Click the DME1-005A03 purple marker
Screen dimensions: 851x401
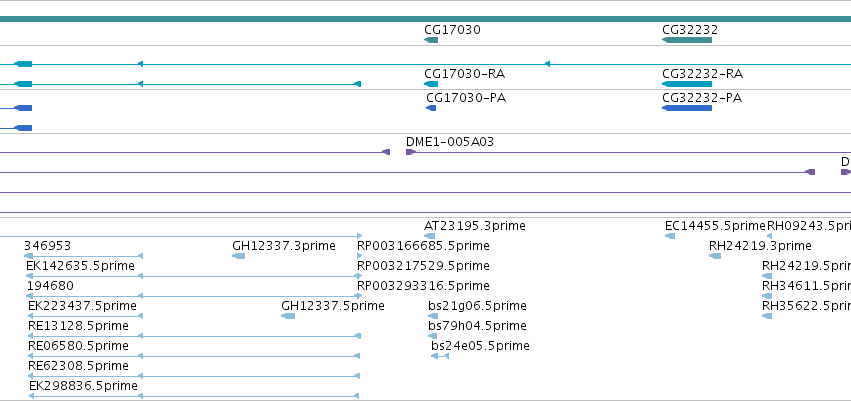tap(411, 152)
